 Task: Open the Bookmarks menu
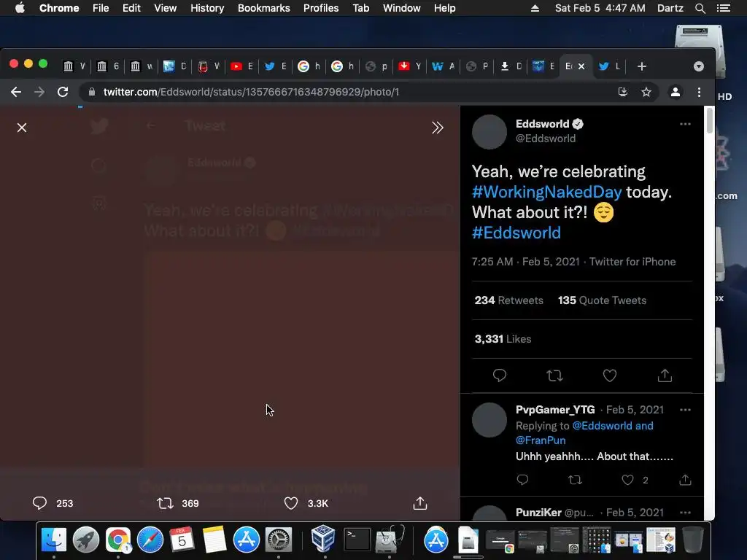(x=263, y=8)
